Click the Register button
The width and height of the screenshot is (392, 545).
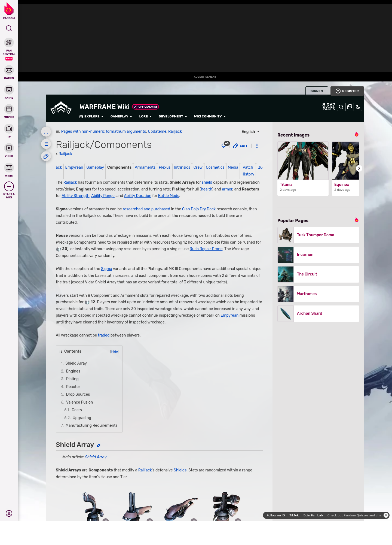click(x=347, y=91)
